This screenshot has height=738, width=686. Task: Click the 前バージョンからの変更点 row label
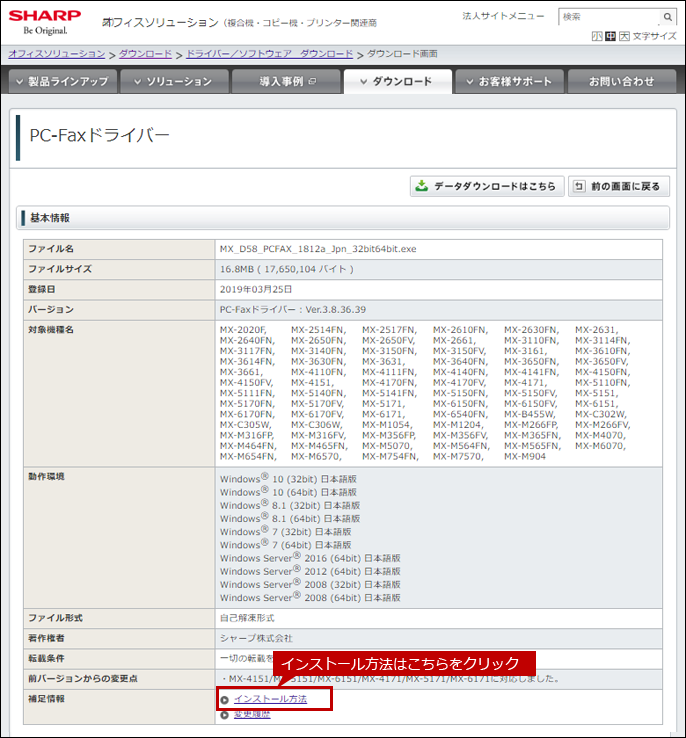point(83,679)
